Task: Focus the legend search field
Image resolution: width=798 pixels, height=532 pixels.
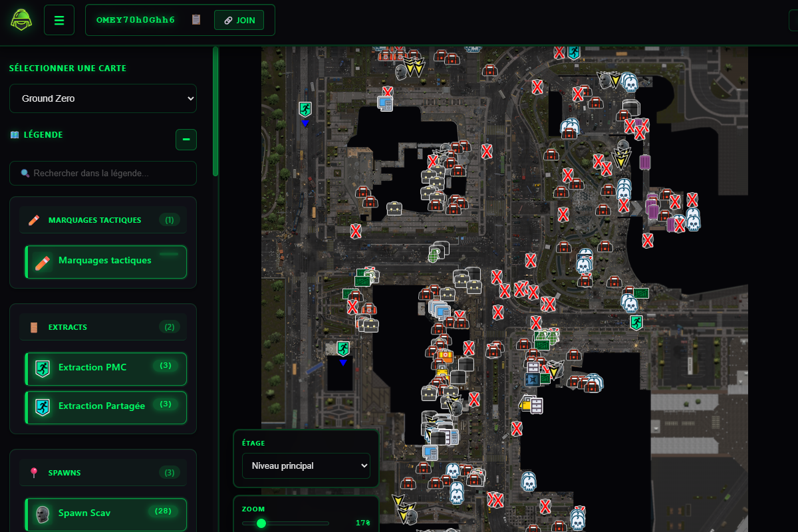Action: (103, 173)
